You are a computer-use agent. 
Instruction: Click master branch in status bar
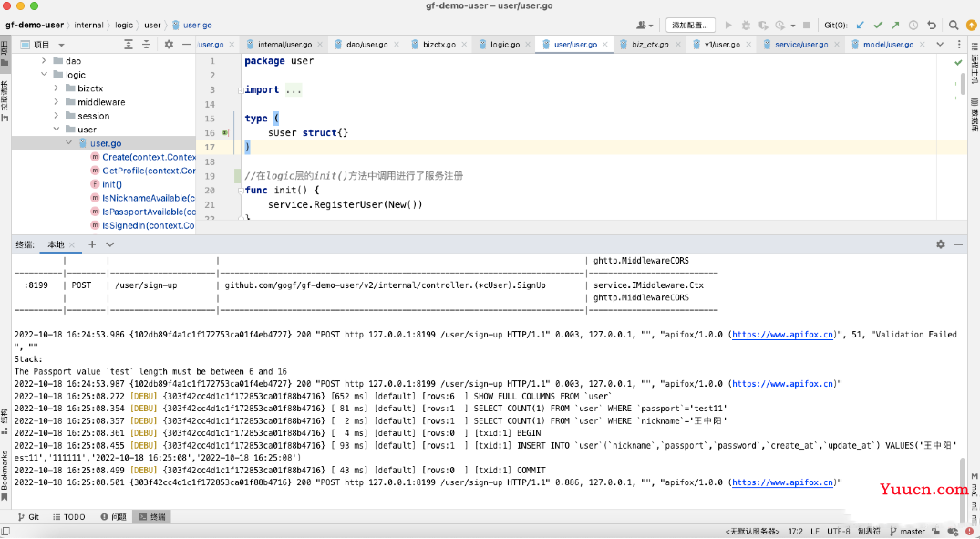907,532
